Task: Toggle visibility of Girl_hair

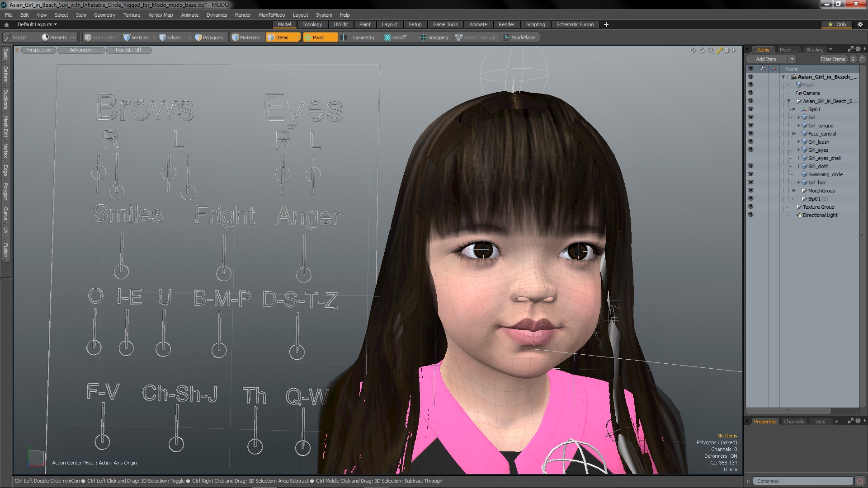Action: coord(750,183)
